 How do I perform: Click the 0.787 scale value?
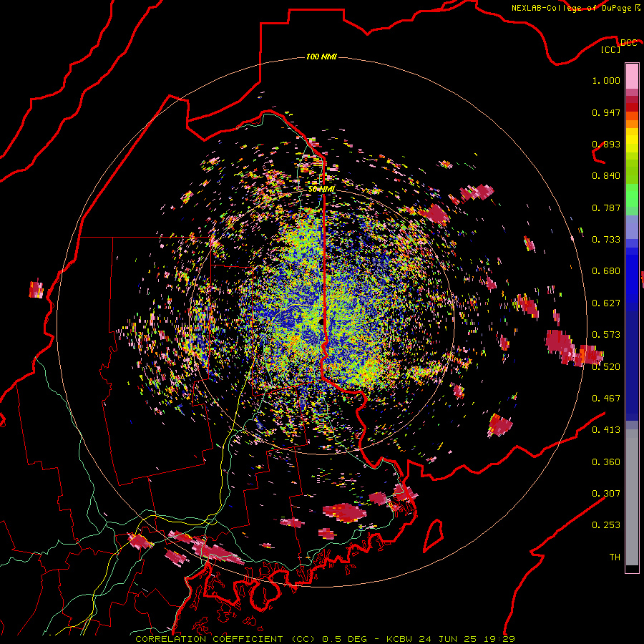pos(606,208)
